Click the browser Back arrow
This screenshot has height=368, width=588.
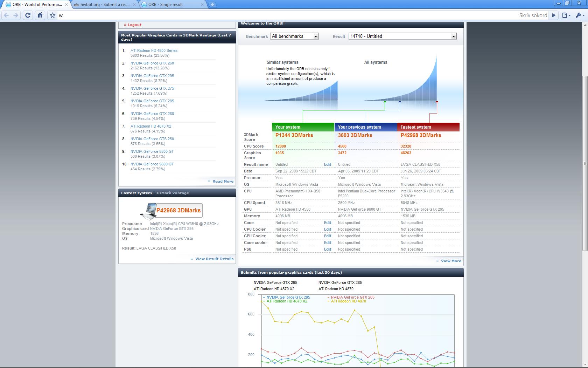tap(6, 15)
